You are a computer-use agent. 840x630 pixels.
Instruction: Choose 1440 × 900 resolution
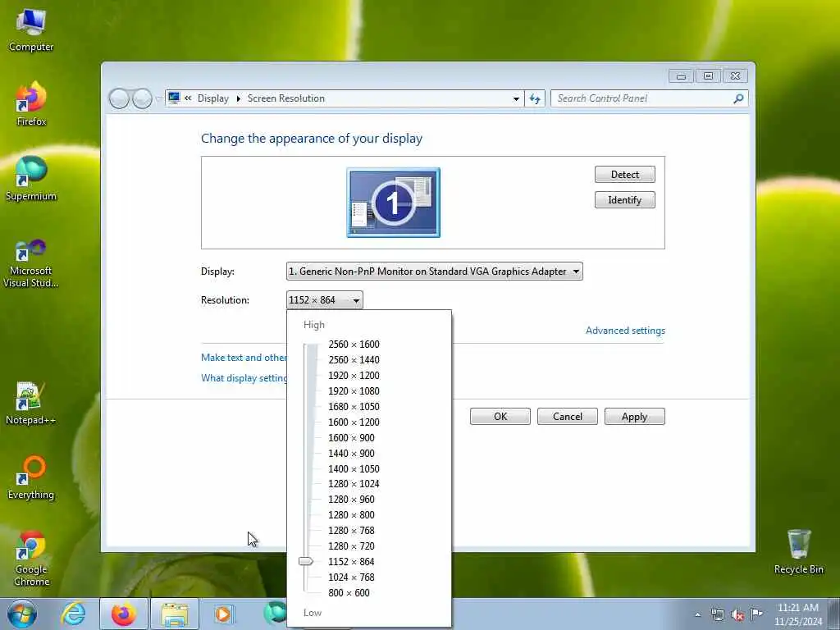tap(351, 453)
